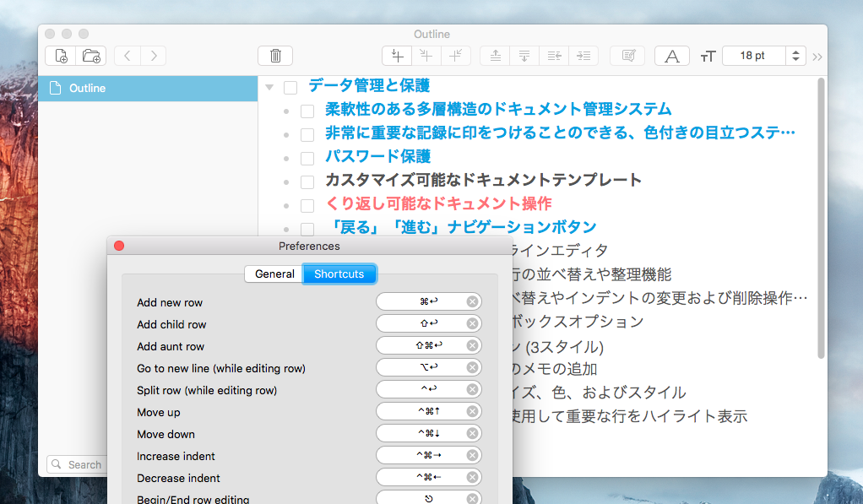863x504 pixels.
Task: Click the navigate forward arrow
Action: (x=153, y=56)
